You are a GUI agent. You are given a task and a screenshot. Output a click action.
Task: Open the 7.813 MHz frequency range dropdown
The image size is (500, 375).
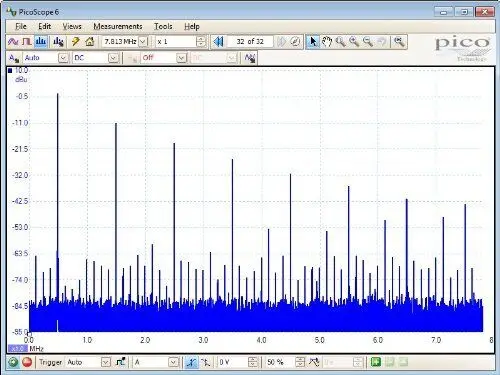click(143, 42)
